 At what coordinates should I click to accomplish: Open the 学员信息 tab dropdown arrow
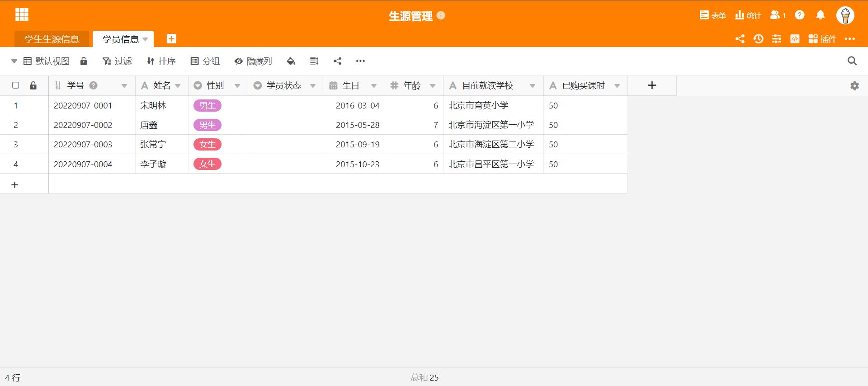[x=145, y=39]
